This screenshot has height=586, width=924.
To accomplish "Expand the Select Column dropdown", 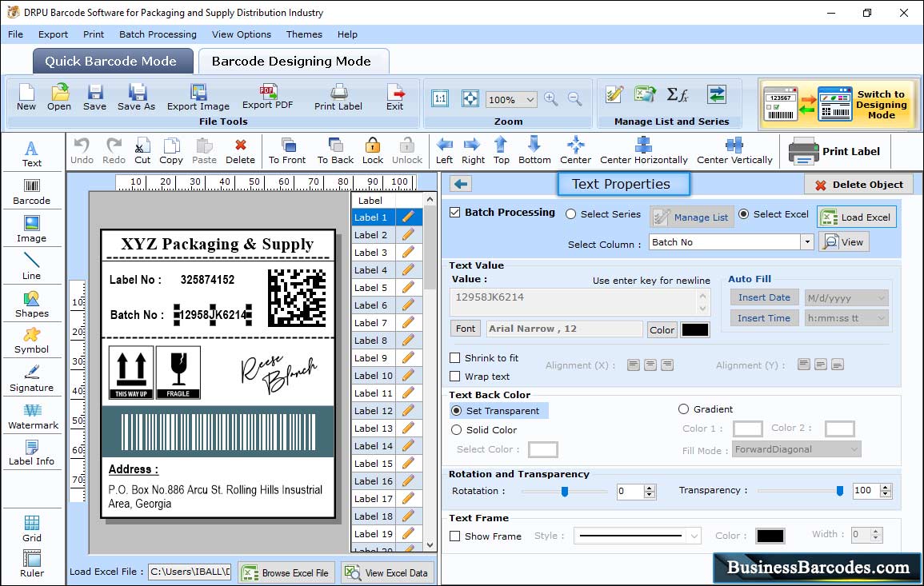I will 806,242.
